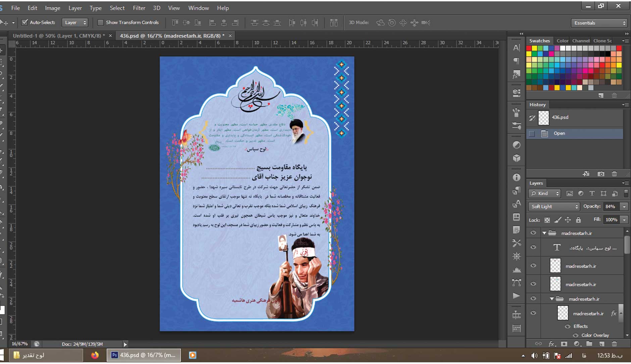Add a layer mask from Layers footer
The image size is (631, 364).
pos(564,344)
